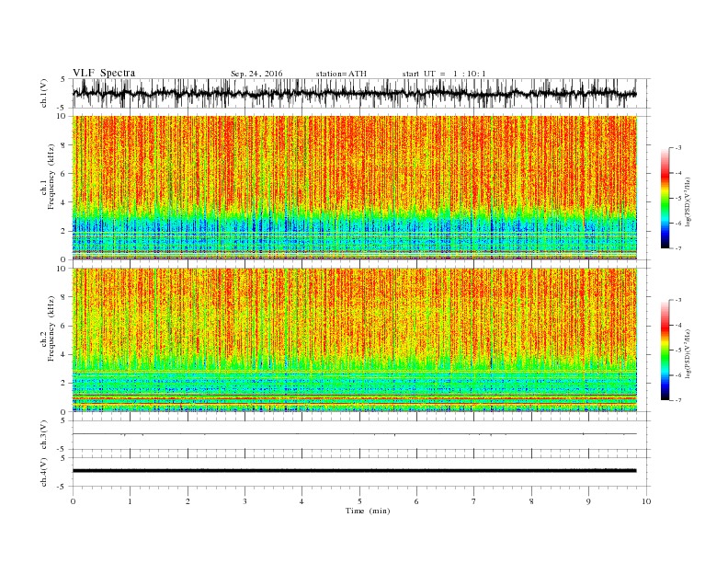Click the ch.2 colorbar 'log(PSD)(V²/Hz)' label
This screenshot has height=563, width=728.
(688, 353)
